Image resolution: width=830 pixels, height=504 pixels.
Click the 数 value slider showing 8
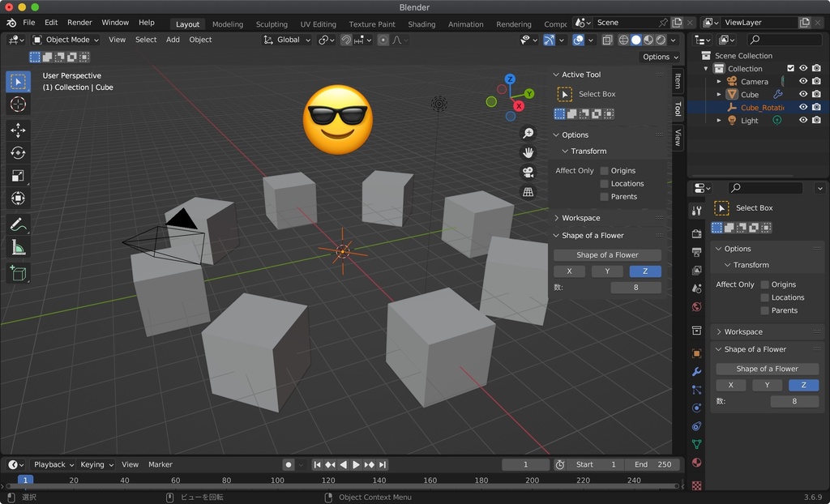click(635, 287)
